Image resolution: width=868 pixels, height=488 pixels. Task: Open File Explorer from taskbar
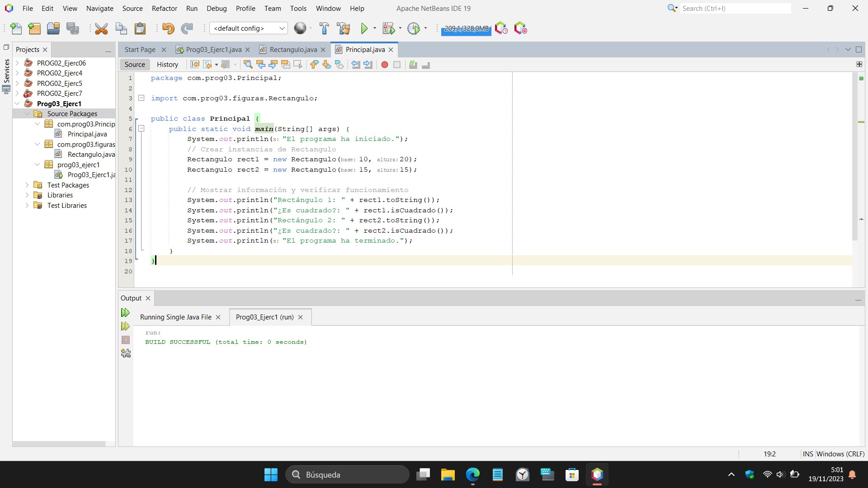[448, 474]
